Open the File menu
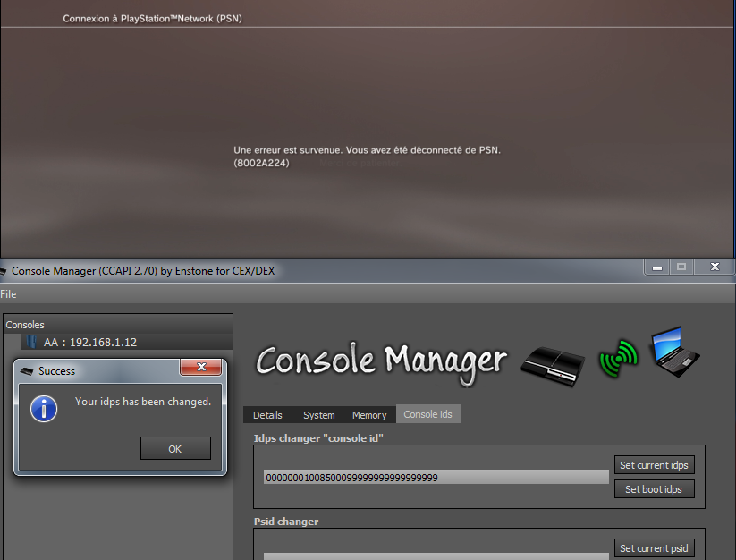The image size is (736, 560). (8, 293)
